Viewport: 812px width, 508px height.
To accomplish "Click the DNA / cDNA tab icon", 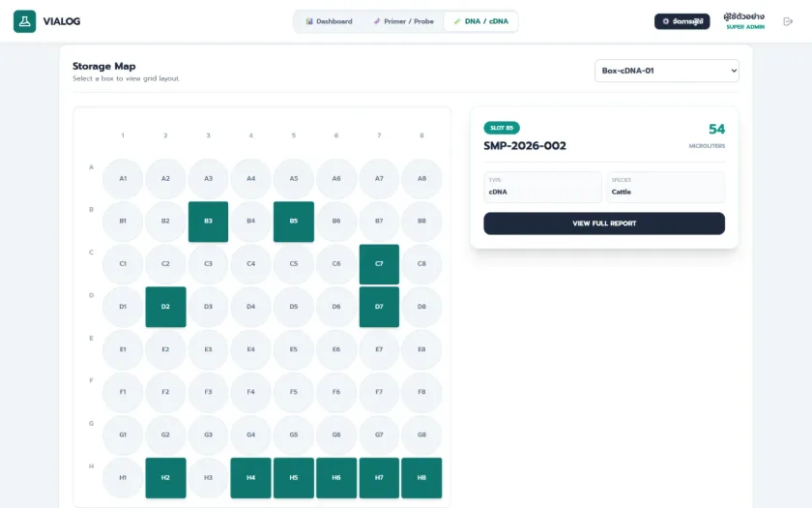I will [456, 21].
